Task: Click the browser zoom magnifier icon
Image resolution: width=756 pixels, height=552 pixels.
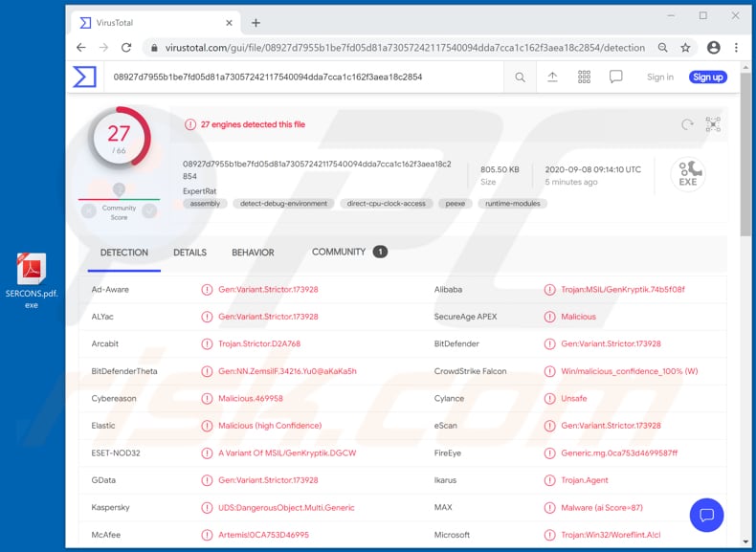Action: 663,48
